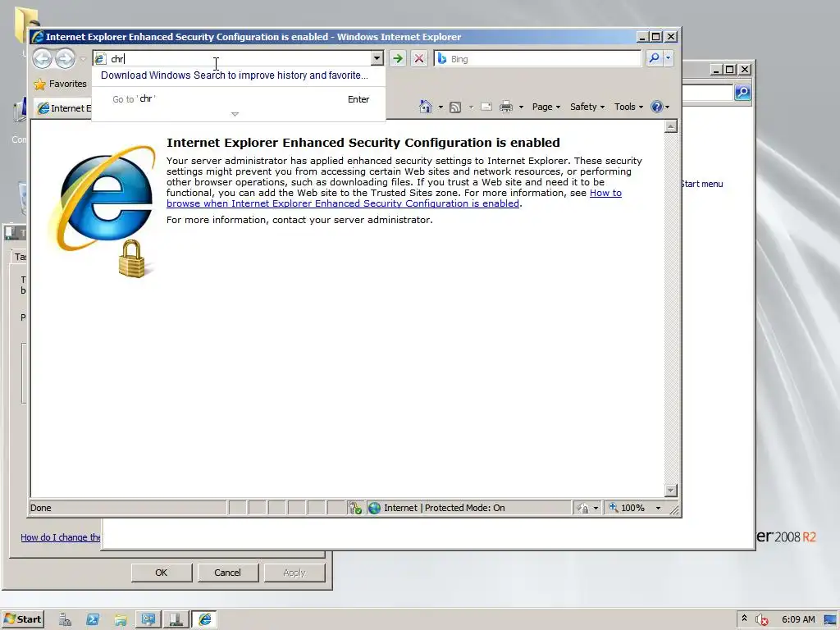Viewport: 840px width, 630px height.
Task: Open Server Manager from the taskbar
Action: (x=66, y=620)
